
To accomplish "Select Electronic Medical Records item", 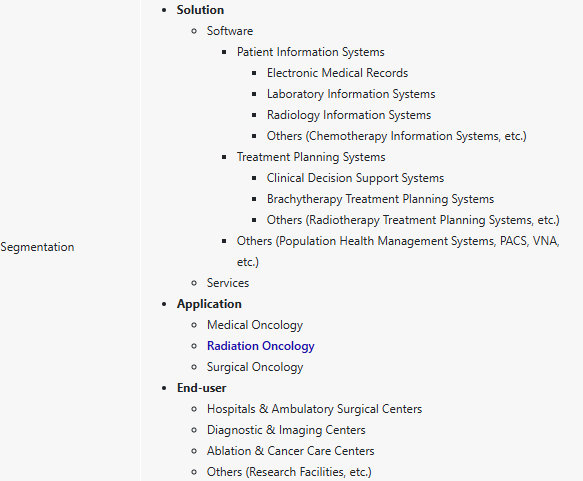I will [337, 73].
